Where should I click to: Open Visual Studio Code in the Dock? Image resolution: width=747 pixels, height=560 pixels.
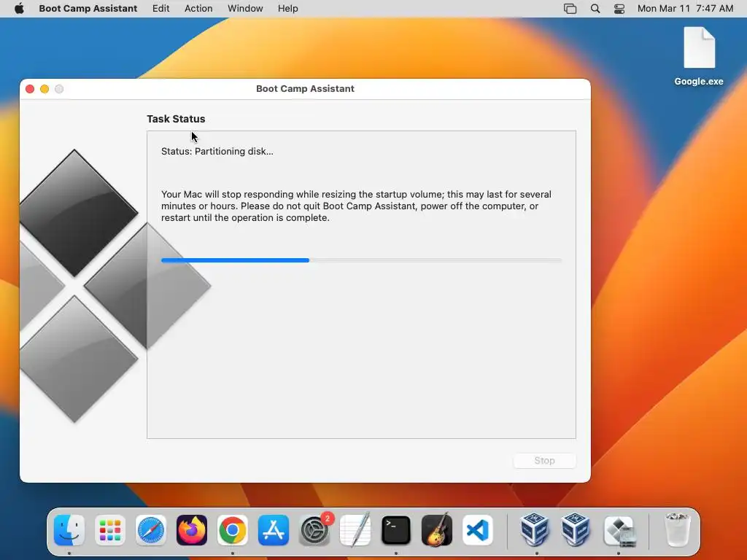click(478, 530)
